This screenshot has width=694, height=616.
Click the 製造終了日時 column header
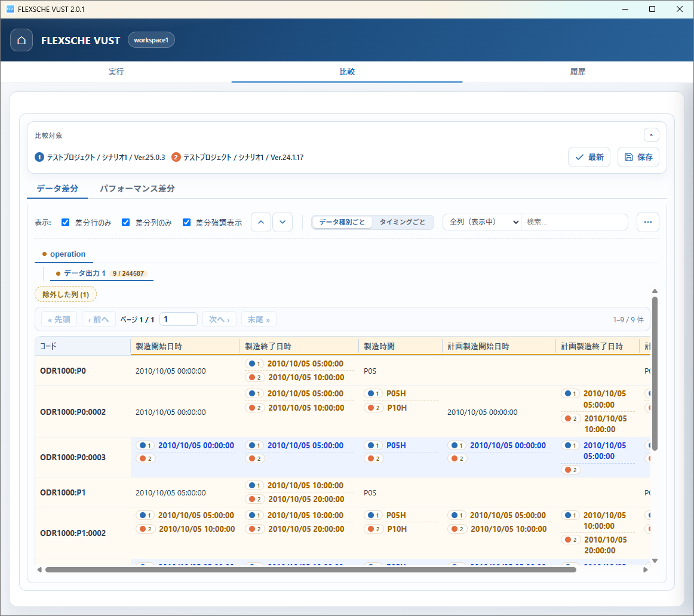299,346
